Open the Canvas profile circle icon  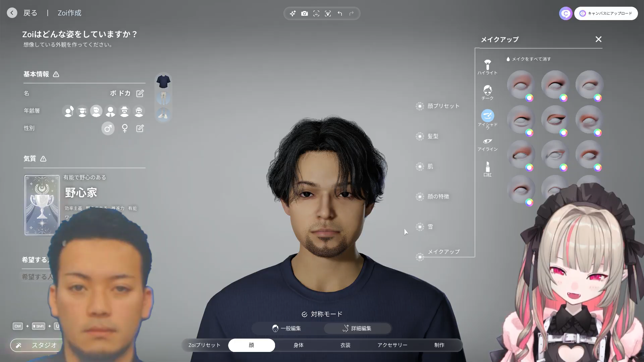click(566, 13)
